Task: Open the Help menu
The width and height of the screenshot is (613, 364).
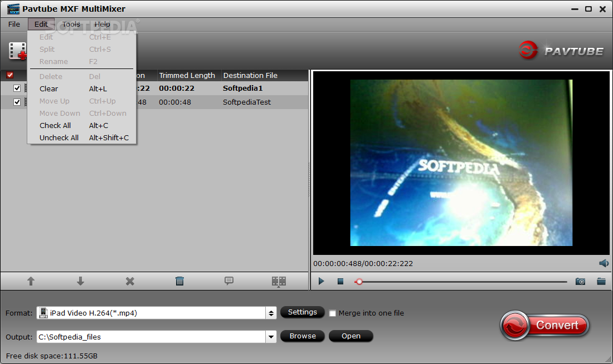Action: [x=103, y=24]
